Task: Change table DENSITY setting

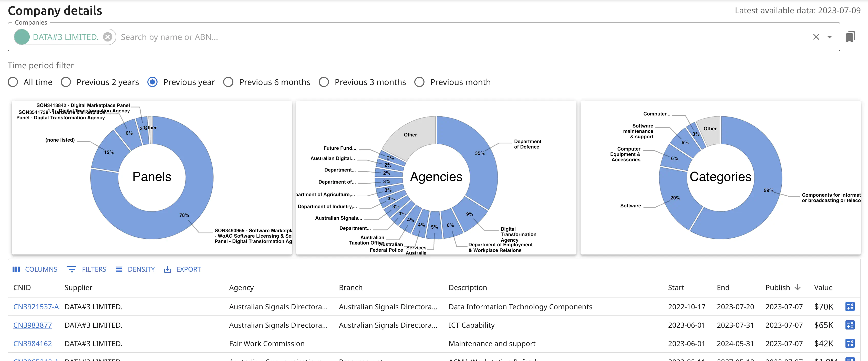Action: click(135, 269)
